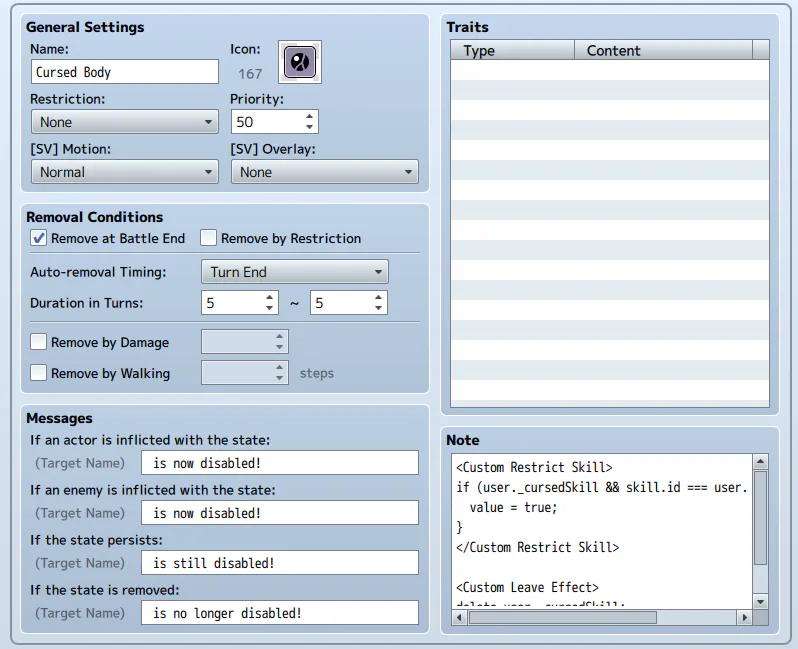Screen dimensions: 798x649
Task: Toggle Remove at Battle End checkbox
Action: [x=39, y=238]
